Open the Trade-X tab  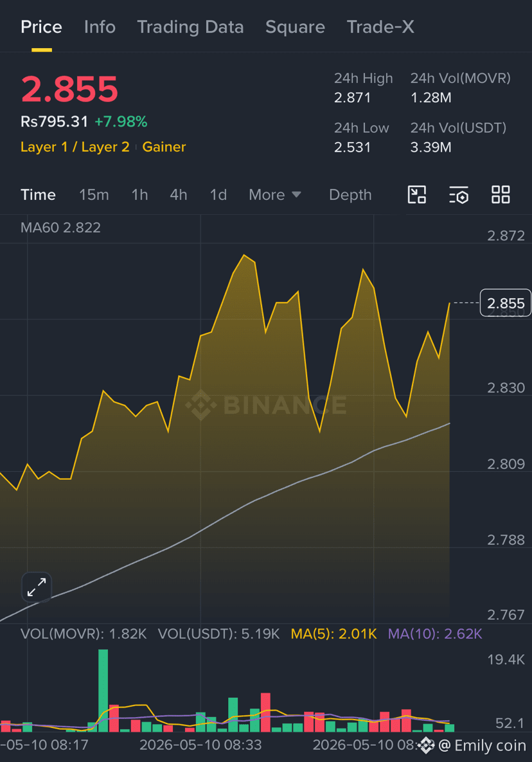click(380, 27)
